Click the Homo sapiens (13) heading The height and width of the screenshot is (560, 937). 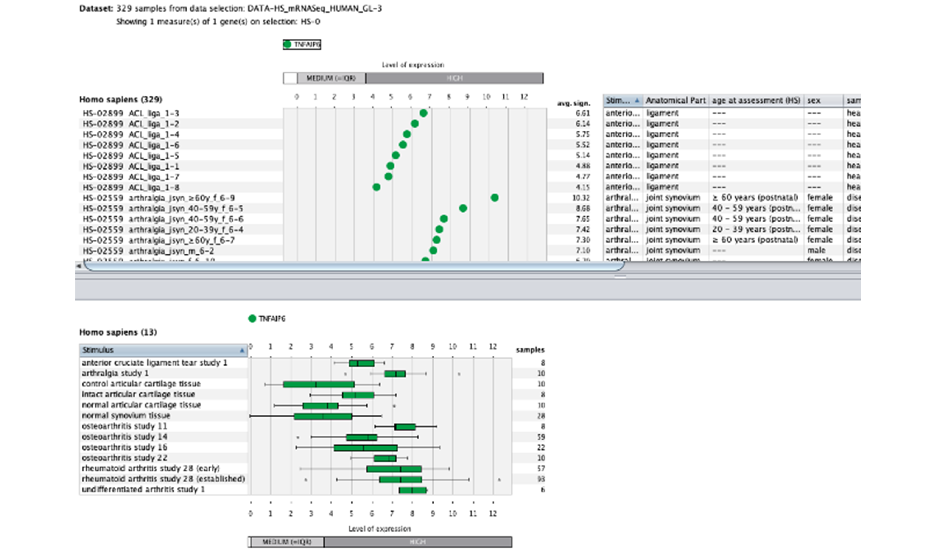118,332
